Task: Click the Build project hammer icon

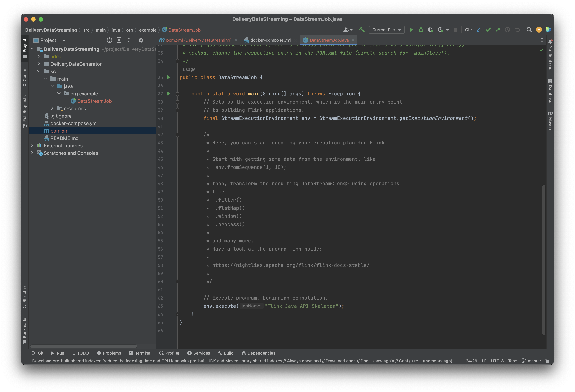Action: click(362, 30)
